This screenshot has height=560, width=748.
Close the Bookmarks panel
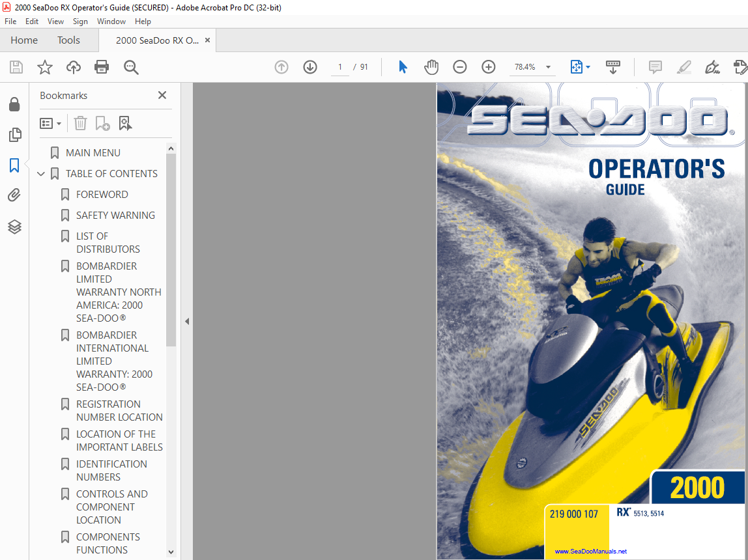[x=162, y=95]
